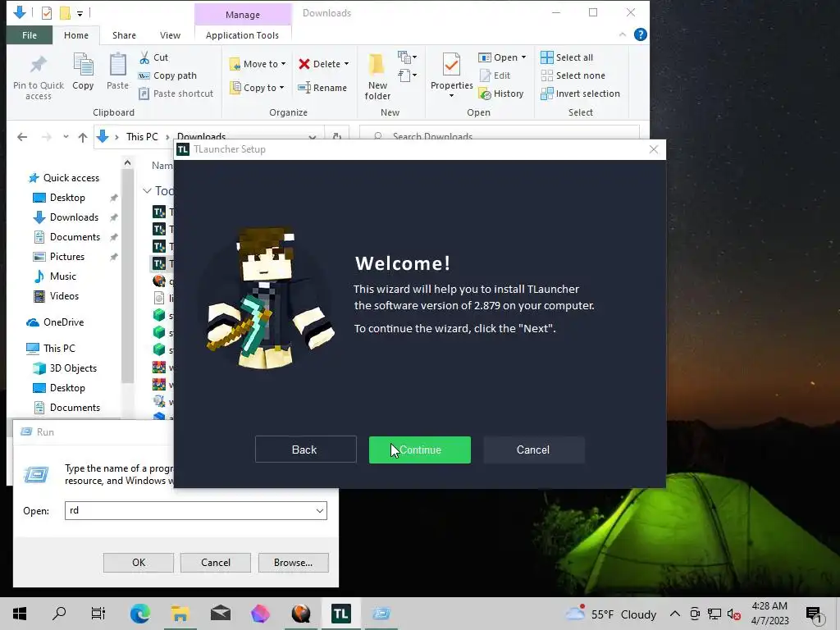This screenshot has height=630, width=840.
Task: Select Quick access in navigation pane
Action: (x=64, y=178)
